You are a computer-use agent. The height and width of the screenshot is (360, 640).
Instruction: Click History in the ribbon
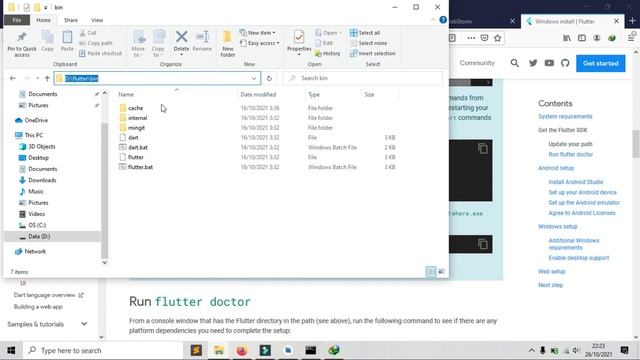click(x=327, y=53)
